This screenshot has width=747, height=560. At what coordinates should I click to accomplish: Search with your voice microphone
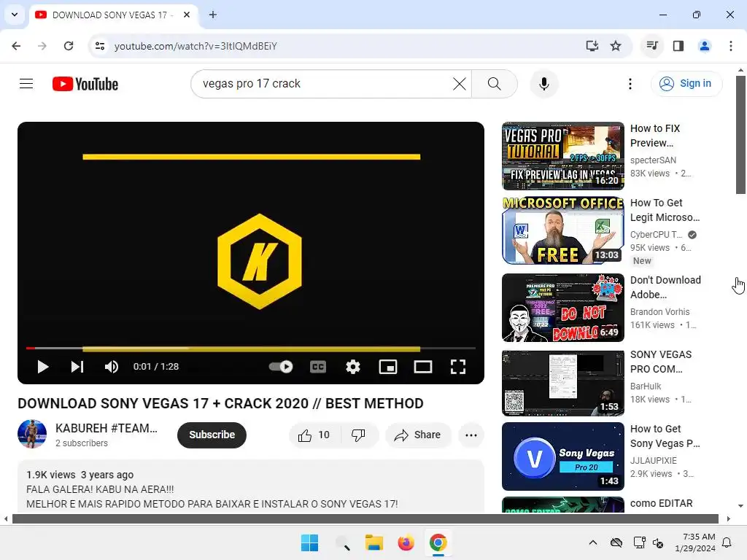(544, 84)
